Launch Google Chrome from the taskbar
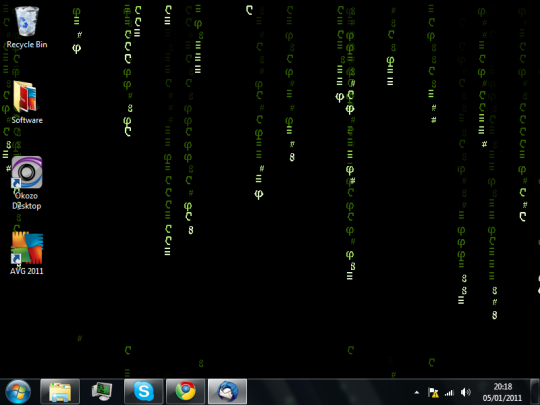 pos(186,392)
